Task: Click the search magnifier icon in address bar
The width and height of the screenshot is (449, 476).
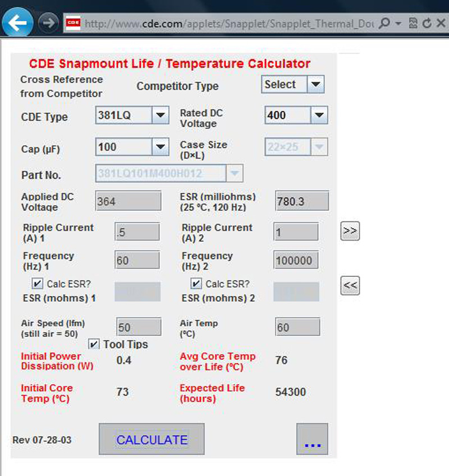Action: click(384, 23)
